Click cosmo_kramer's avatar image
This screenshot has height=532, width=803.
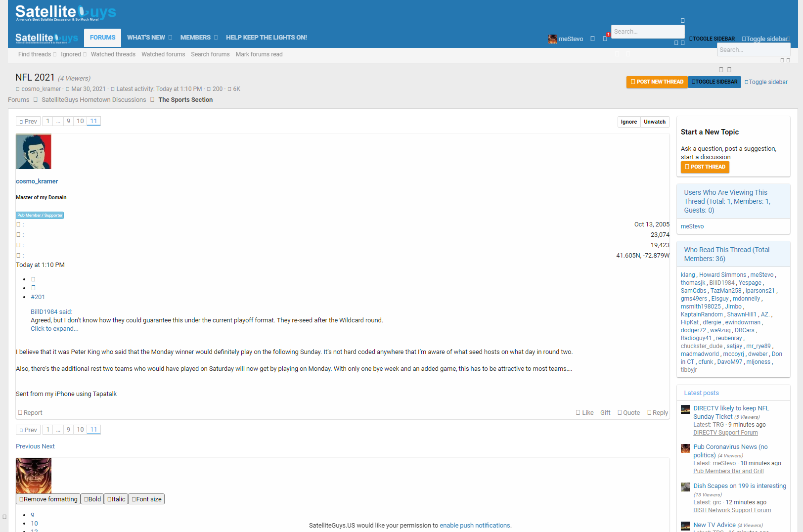point(34,151)
